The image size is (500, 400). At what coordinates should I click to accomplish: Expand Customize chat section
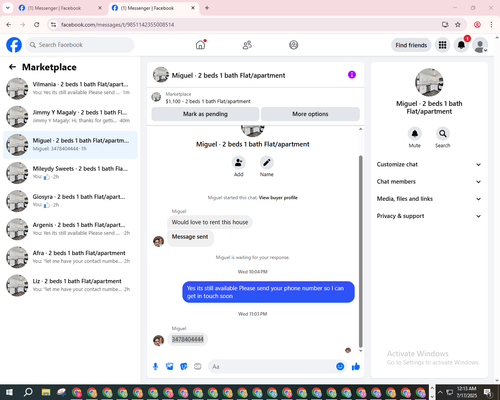(429, 164)
